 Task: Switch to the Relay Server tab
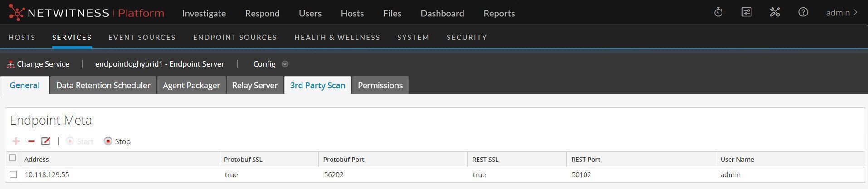point(254,85)
